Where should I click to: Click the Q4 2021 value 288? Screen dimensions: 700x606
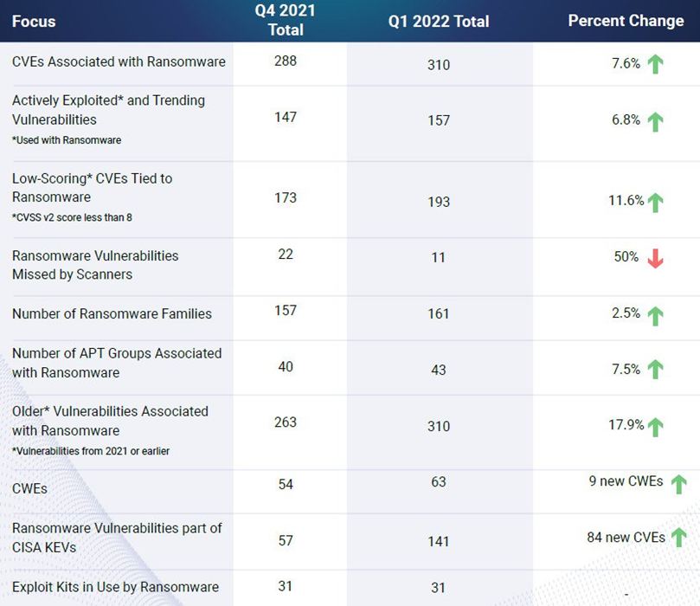pos(286,61)
